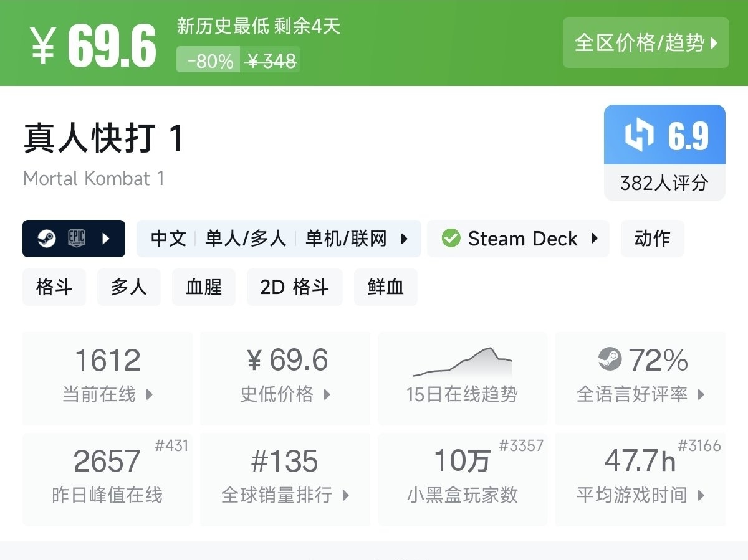This screenshot has width=748, height=560.
Task: Click the Epic Games store icon
Action: click(77, 239)
